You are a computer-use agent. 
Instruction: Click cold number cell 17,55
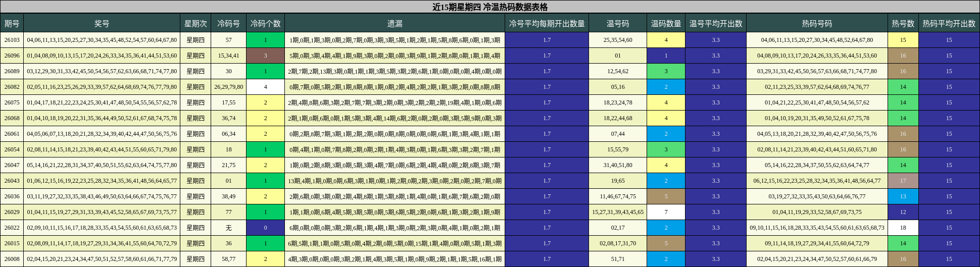228,102
